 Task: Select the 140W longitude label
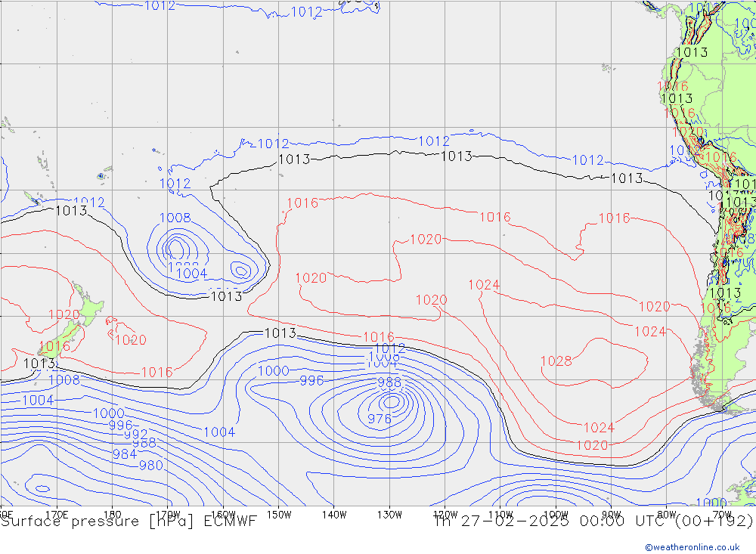coord(334,515)
